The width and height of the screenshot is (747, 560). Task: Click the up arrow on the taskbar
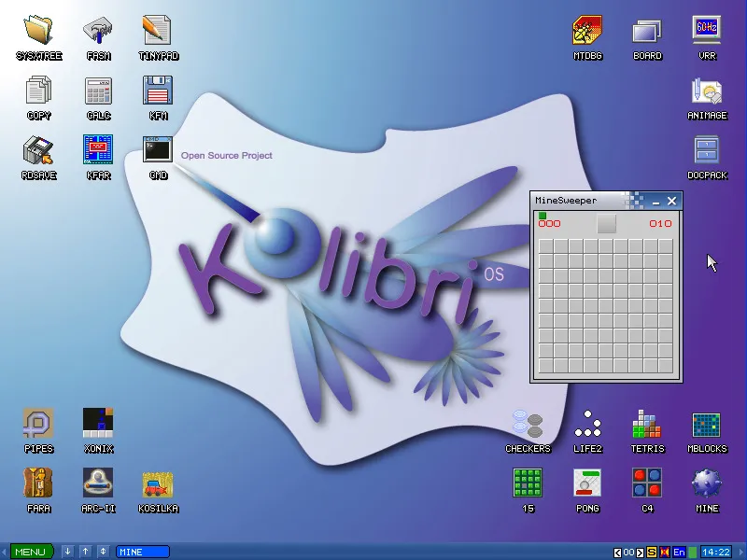85,551
